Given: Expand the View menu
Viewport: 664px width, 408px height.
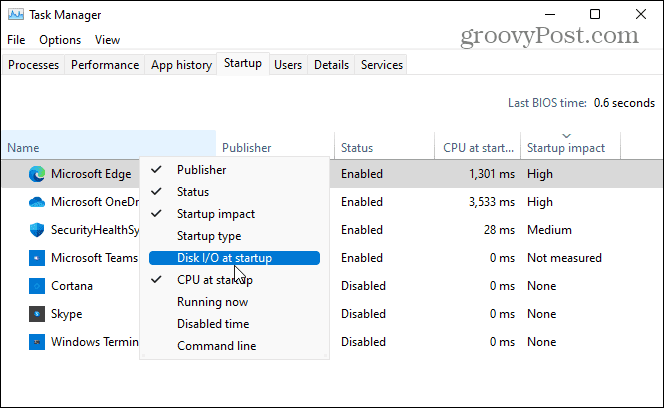Looking at the screenshot, I should [x=107, y=40].
